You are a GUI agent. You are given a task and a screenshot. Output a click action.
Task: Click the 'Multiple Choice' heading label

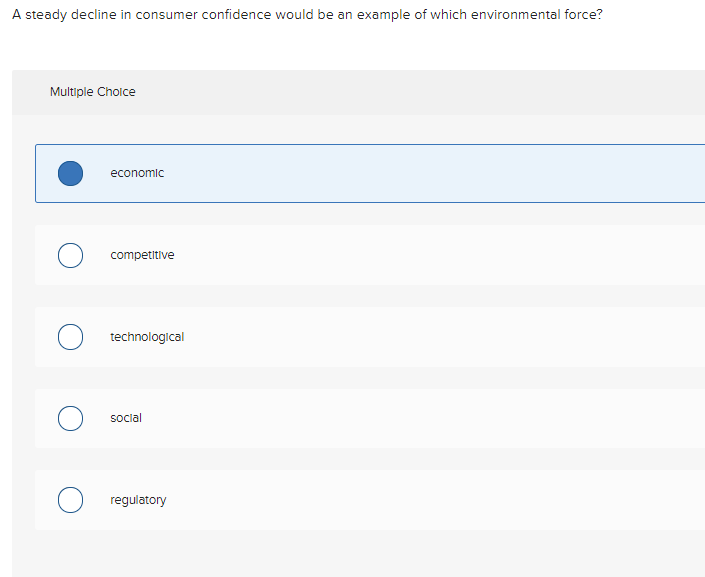click(92, 92)
